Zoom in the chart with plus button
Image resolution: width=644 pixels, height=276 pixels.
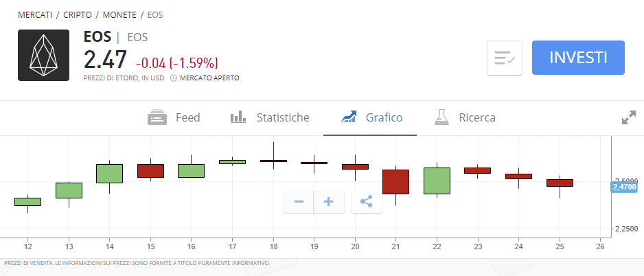tap(329, 202)
